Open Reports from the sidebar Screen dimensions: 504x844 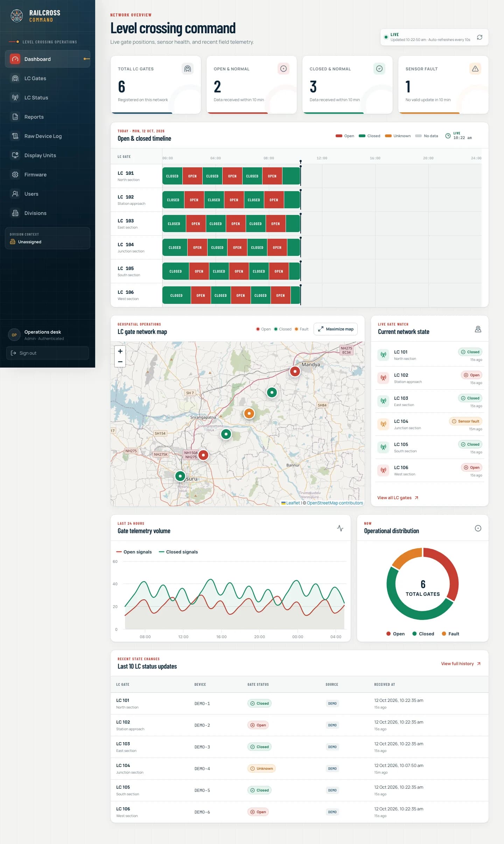pos(48,117)
